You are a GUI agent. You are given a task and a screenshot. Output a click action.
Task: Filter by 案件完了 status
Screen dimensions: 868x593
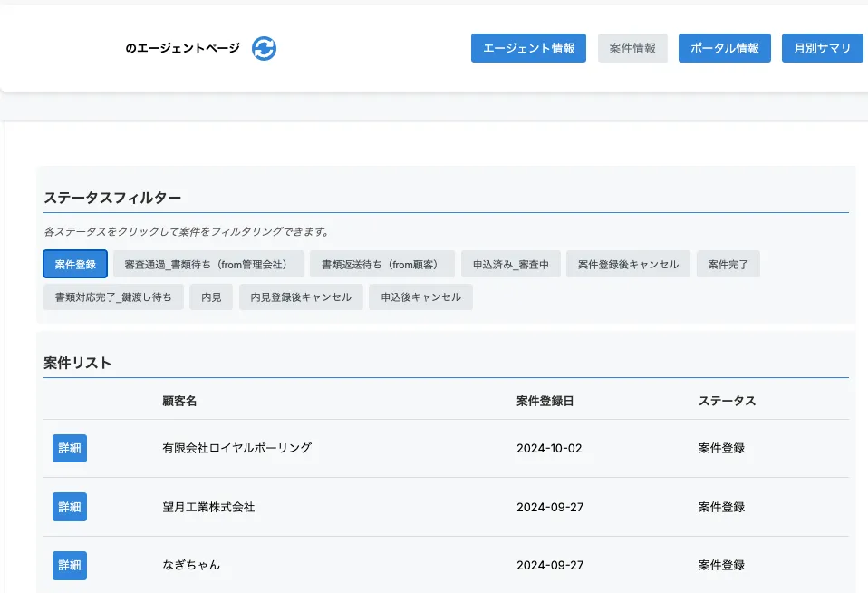point(728,265)
